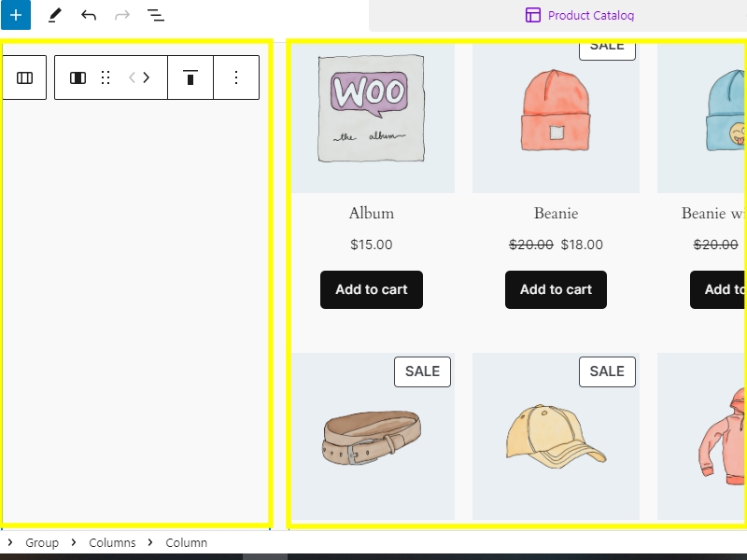The width and height of the screenshot is (747, 560).
Task: Click the SALE badge on the belt
Action: pyautogui.click(x=422, y=371)
